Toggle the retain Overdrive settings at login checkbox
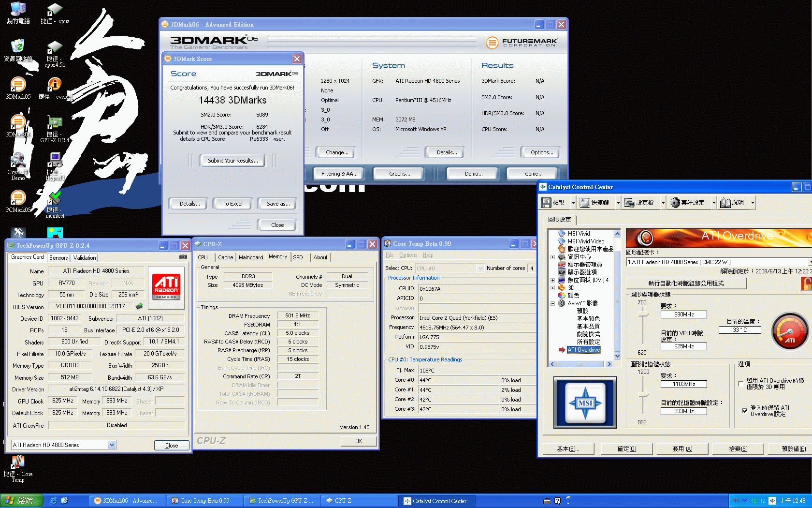Screen dimensions: 812x508 tap(745, 411)
